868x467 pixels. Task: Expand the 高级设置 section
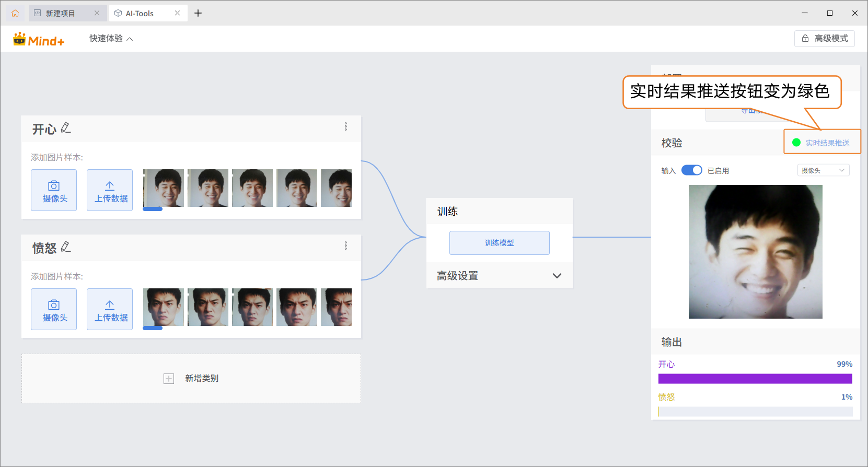point(557,276)
